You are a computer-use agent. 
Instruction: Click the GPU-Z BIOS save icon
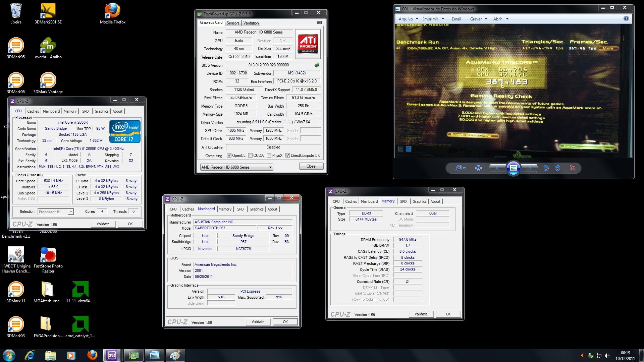(317, 65)
